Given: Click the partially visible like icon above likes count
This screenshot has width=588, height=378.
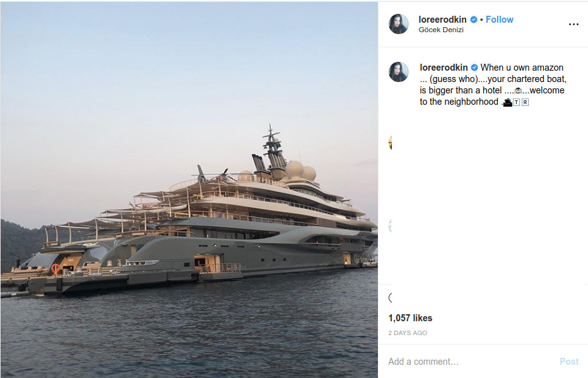Looking at the screenshot, I should [391, 297].
